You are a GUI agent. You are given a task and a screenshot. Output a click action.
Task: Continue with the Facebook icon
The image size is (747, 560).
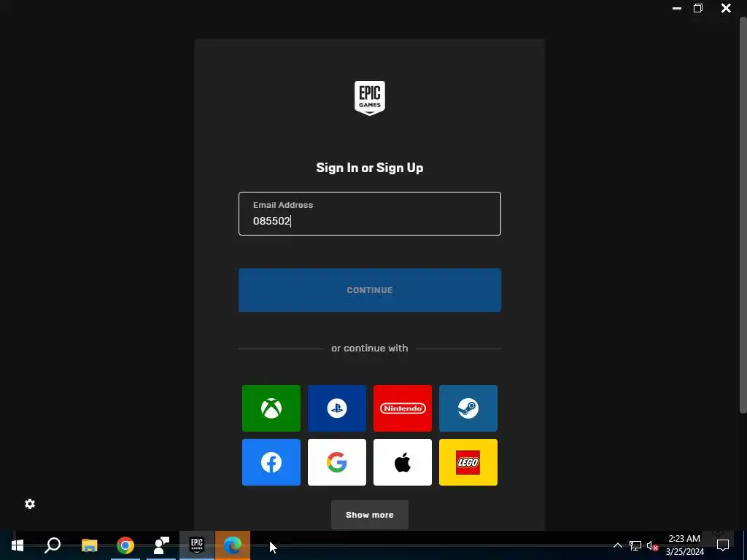click(271, 462)
